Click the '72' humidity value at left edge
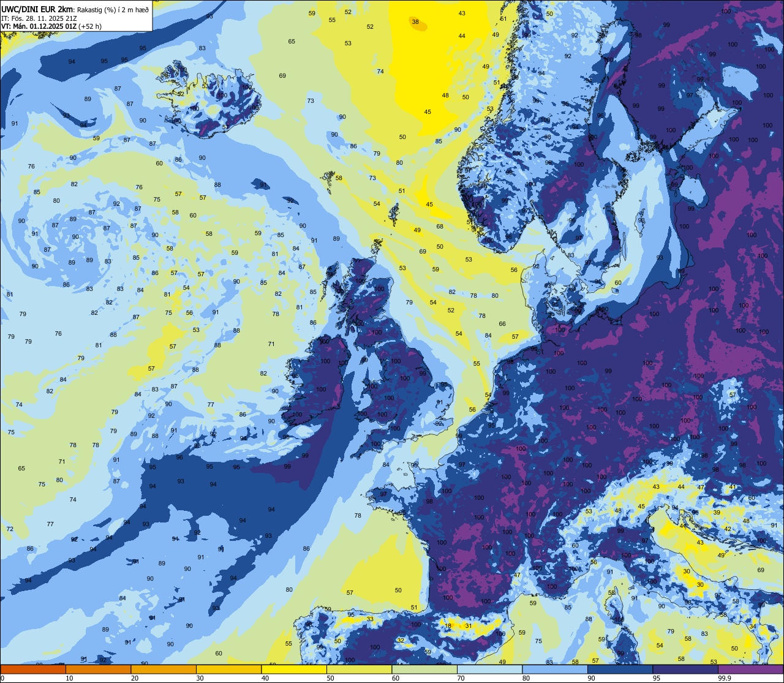This screenshot has width=784, height=683. (10, 529)
